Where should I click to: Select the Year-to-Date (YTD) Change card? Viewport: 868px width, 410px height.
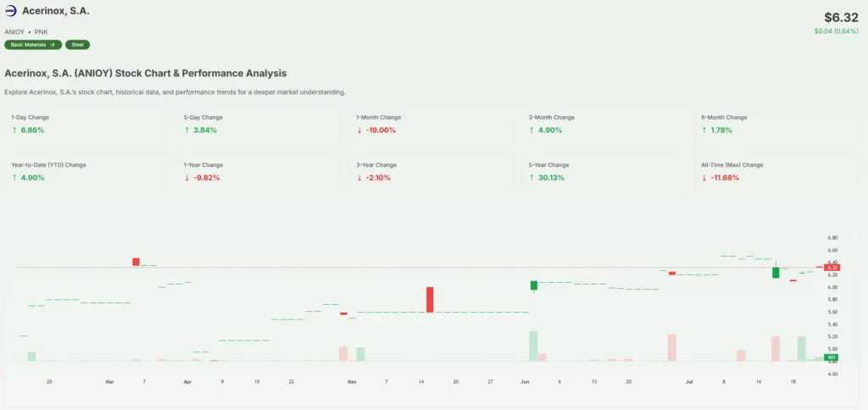(x=85, y=172)
